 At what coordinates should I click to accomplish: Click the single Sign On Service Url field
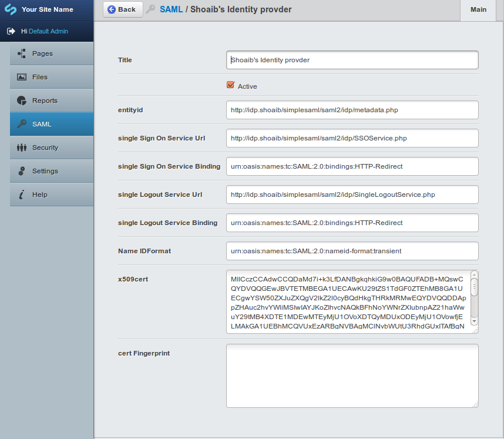point(352,138)
